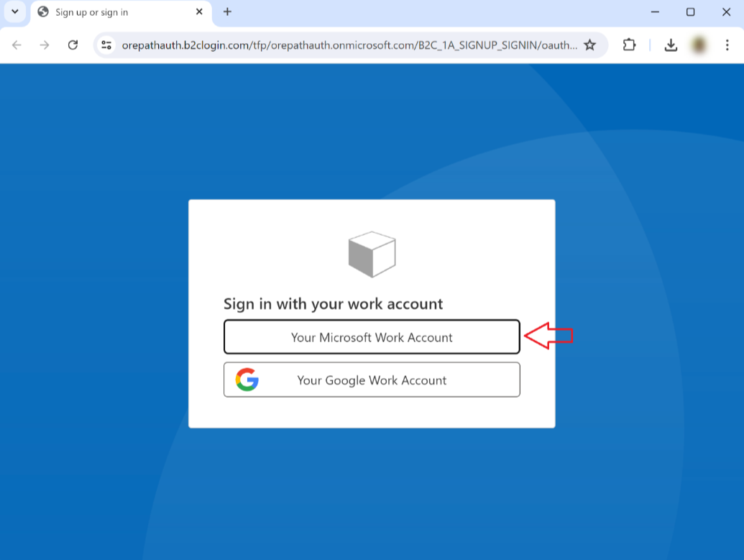The image size is (744, 560).
Task: Expand the tab search dropdown chevron
Action: [15, 12]
